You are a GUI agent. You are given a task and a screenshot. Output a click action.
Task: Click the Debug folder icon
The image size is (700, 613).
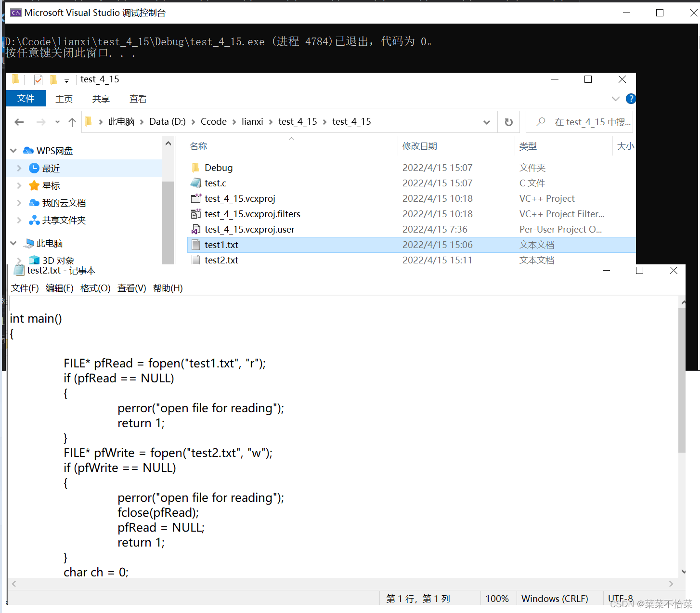click(195, 168)
